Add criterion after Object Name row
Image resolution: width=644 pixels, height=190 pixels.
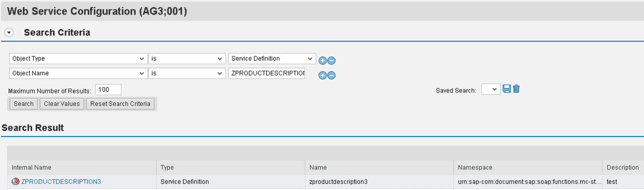(323, 75)
